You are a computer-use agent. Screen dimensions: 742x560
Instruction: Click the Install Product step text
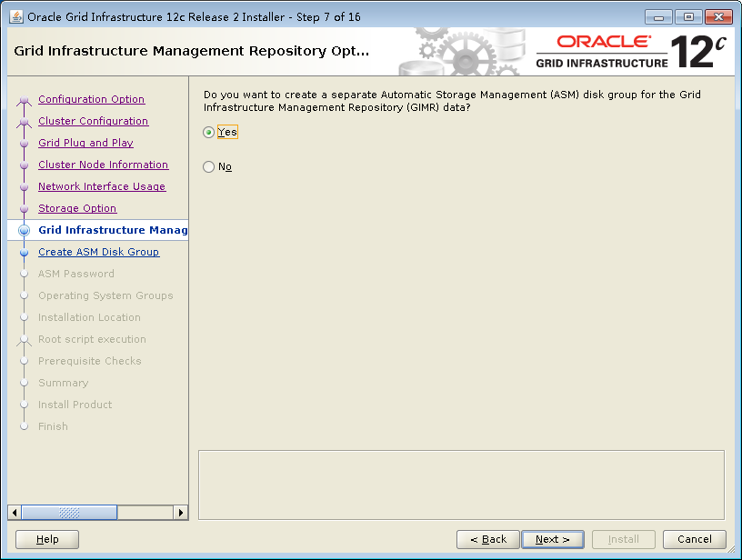(x=75, y=405)
